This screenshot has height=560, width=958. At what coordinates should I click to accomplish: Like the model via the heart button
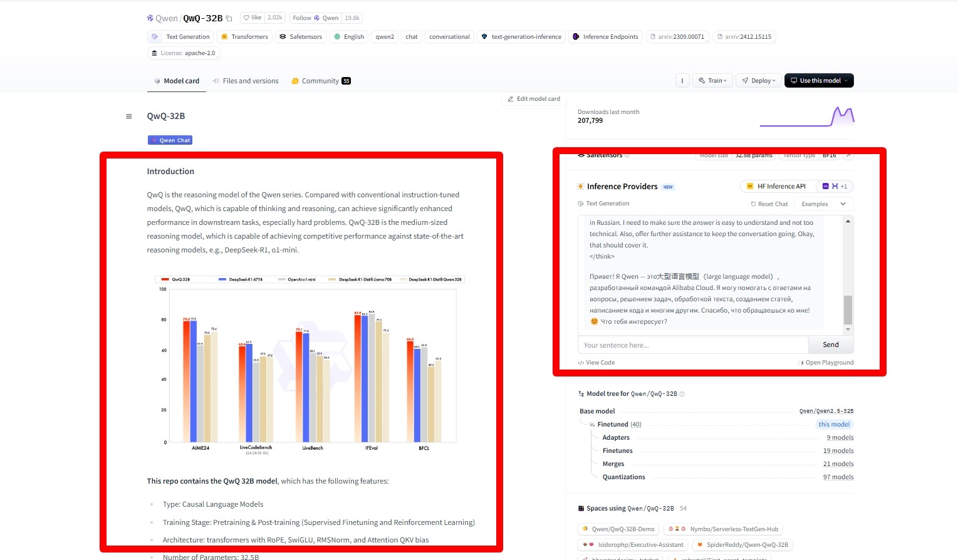click(x=253, y=18)
